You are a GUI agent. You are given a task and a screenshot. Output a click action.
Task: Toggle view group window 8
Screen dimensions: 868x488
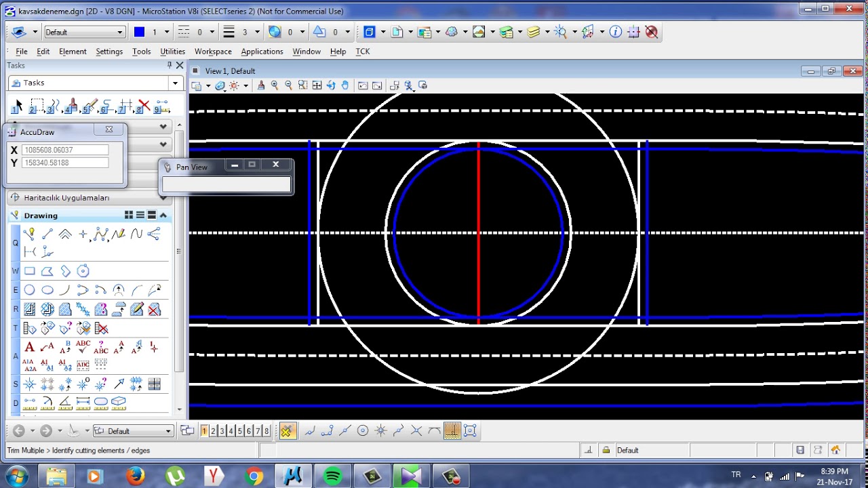pos(267,431)
